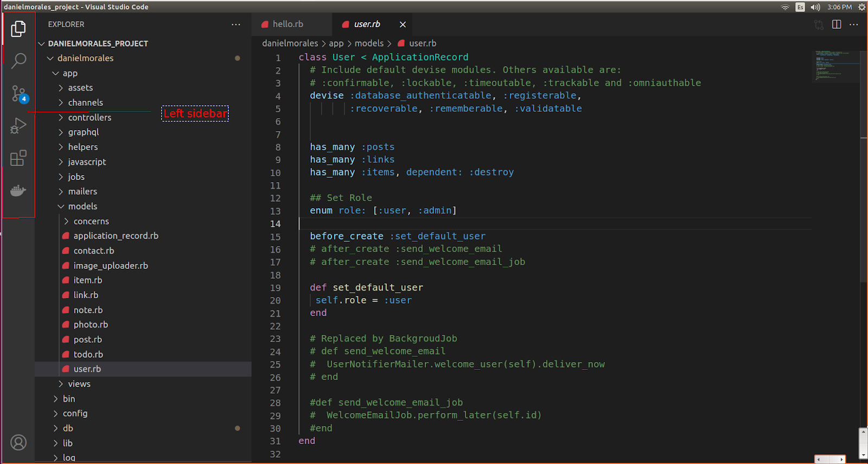Expand the controllers folder
The image size is (868, 464).
point(90,118)
